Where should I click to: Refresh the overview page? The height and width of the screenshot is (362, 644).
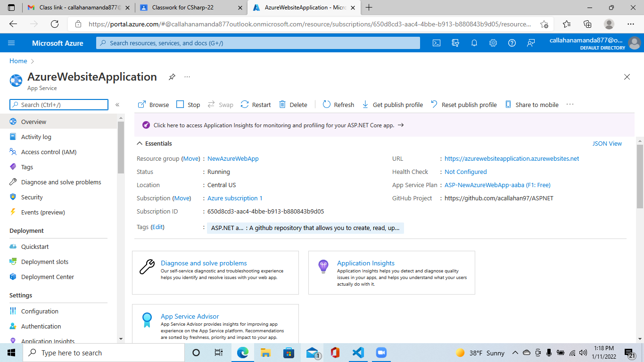(x=339, y=105)
